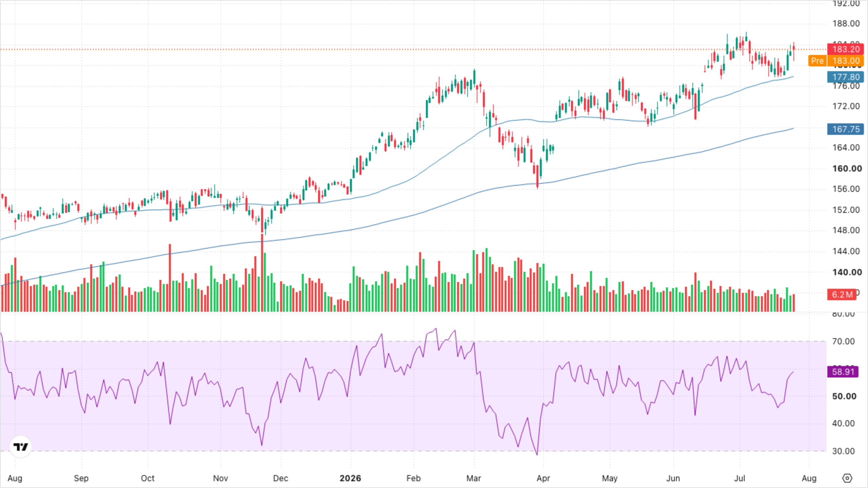
Task: Click the Apr time axis label
Action: [x=543, y=478]
